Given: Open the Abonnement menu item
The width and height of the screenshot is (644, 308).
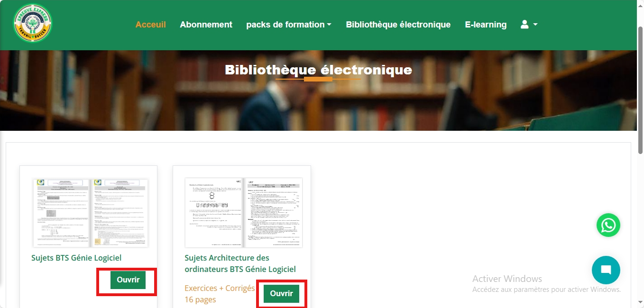Looking at the screenshot, I should (206, 25).
